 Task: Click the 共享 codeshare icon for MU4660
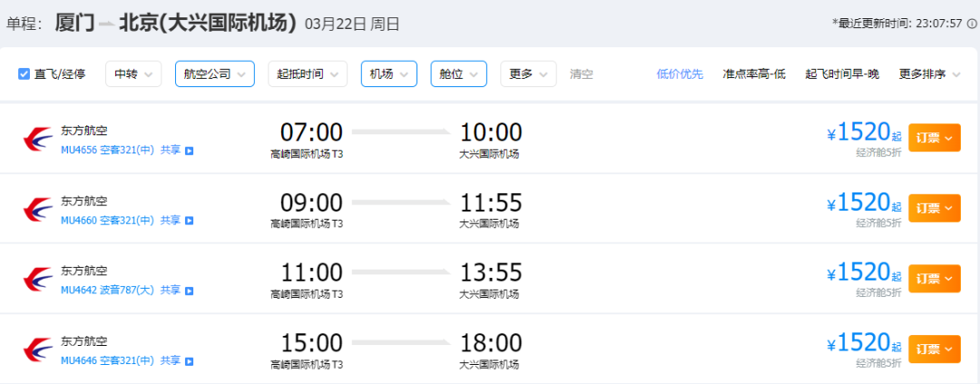[x=190, y=220]
